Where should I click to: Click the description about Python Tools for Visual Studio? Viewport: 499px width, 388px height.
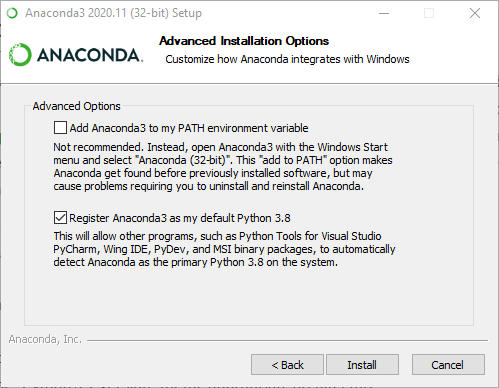[x=224, y=249]
